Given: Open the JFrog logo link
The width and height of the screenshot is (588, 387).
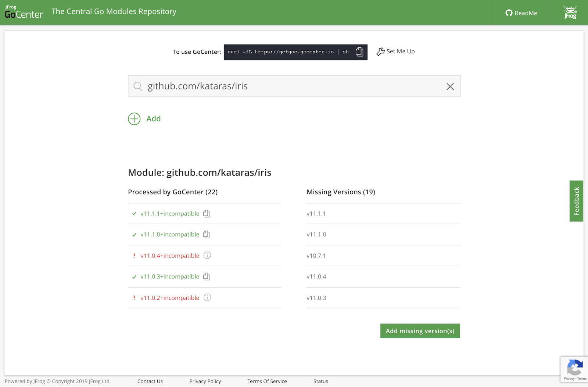Looking at the screenshot, I should click(570, 13).
